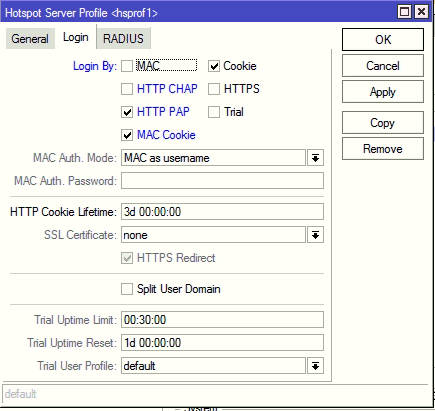Open MAC Auth. Mode dropdown arrow
The image size is (435, 411).
tap(315, 158)
